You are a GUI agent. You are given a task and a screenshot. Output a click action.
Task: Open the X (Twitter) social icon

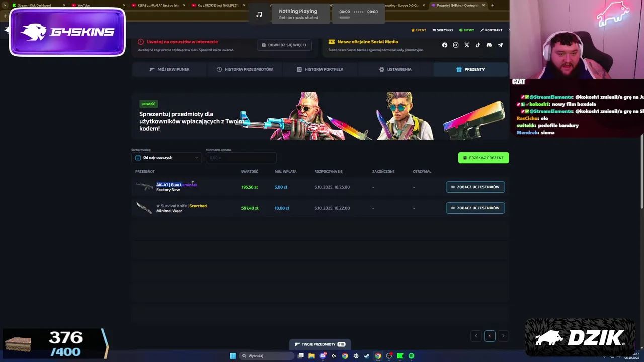click(x=467, y=45)
